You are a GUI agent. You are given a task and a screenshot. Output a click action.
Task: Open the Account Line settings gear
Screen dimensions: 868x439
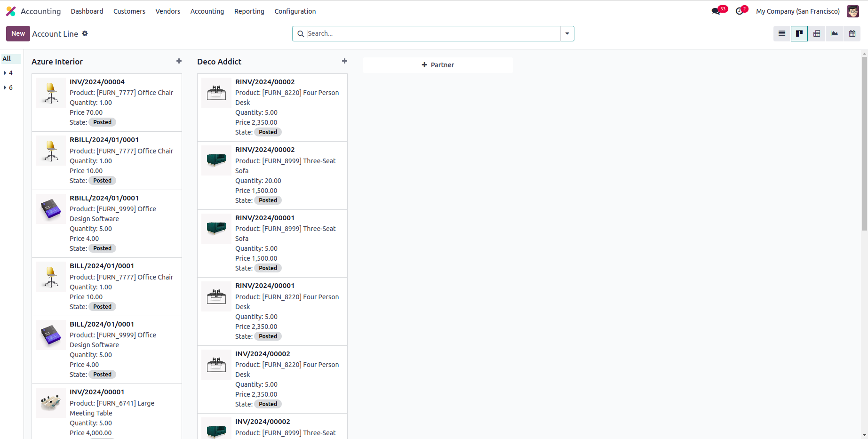[x=85, y=33]
